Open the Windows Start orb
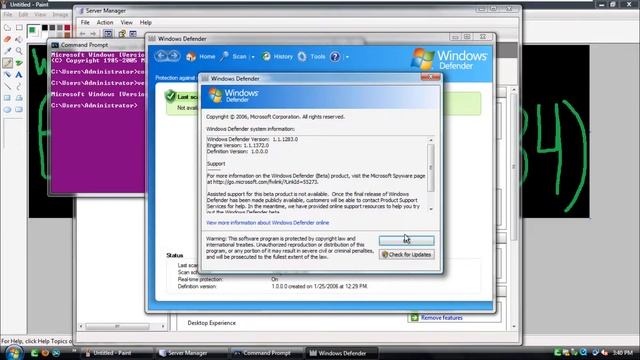This screenshot has width=640, height=360. (14, 352)
